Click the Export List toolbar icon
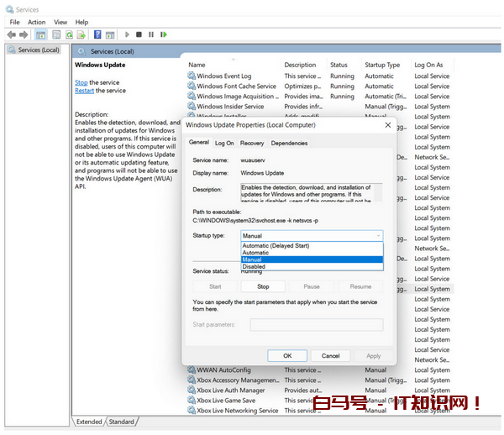Screen dimensions: 504x435 [x=82, y=34]
